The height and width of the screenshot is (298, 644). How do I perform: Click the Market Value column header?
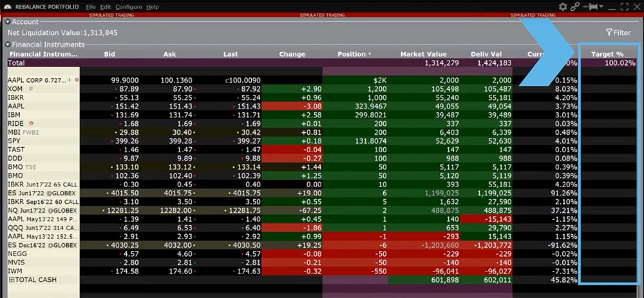pos(422,54)
